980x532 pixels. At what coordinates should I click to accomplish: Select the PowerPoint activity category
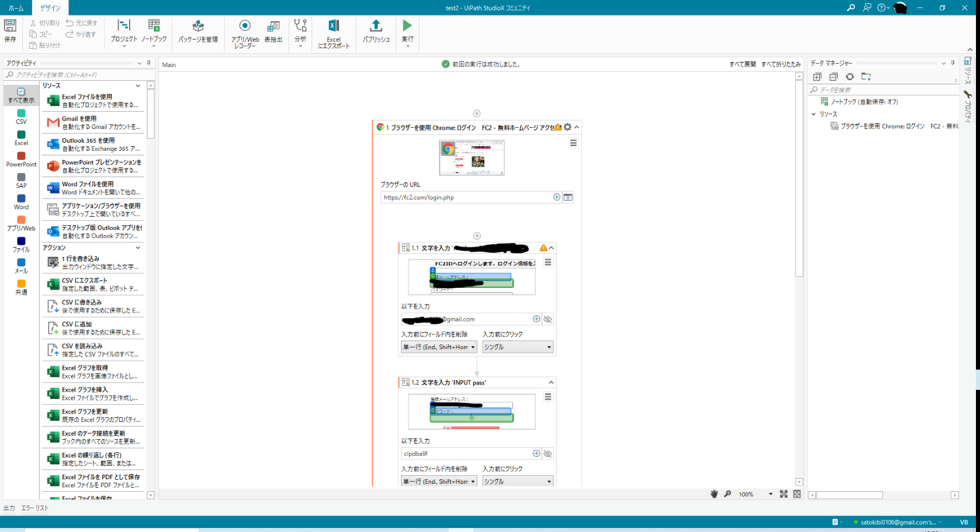tap(21, 159)
